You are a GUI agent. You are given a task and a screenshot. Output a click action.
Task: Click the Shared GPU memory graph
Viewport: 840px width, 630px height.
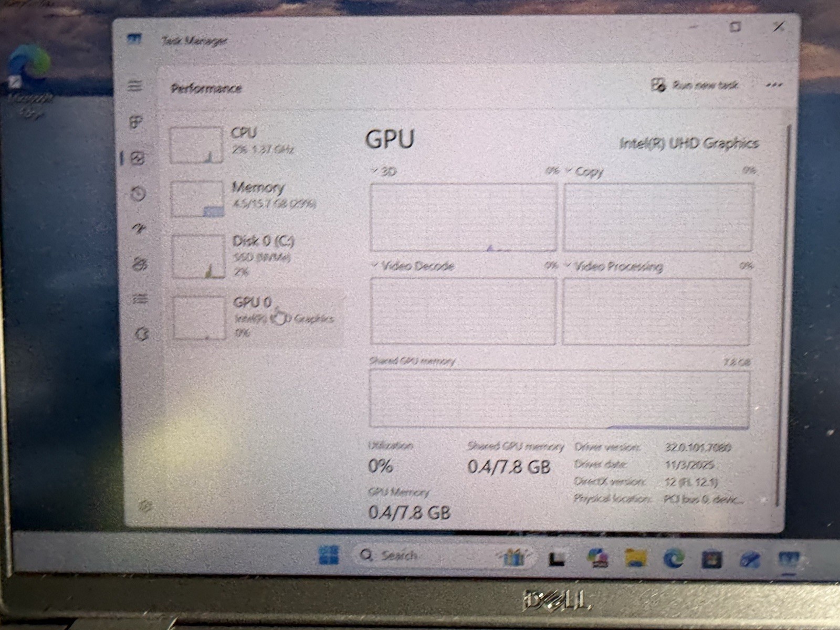560,399
